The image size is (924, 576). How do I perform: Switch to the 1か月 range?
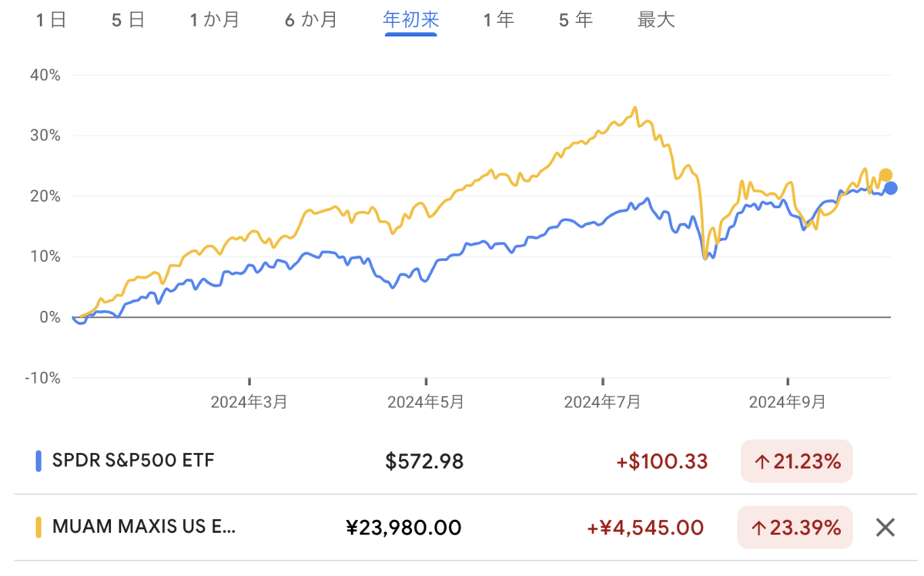click(x=215, y=20)
